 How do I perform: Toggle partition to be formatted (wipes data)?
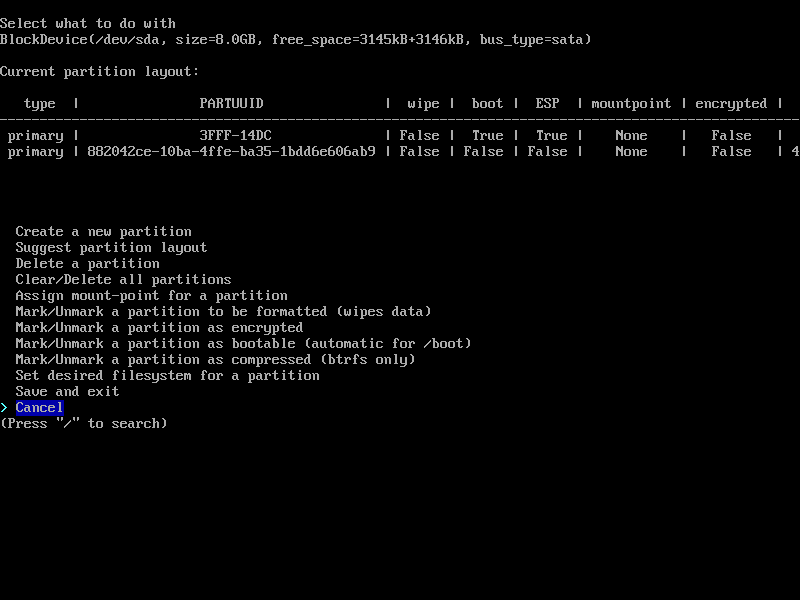coord(223,312)
